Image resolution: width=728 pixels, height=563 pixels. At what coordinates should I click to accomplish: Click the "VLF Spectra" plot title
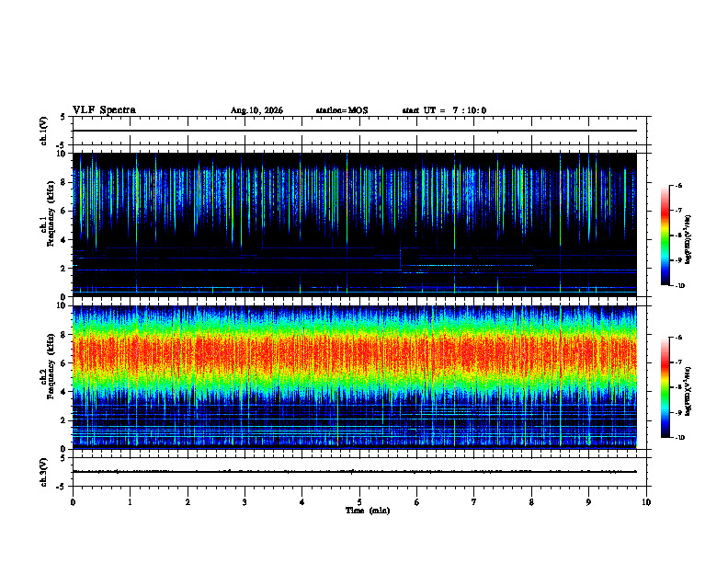click(104, 110)
